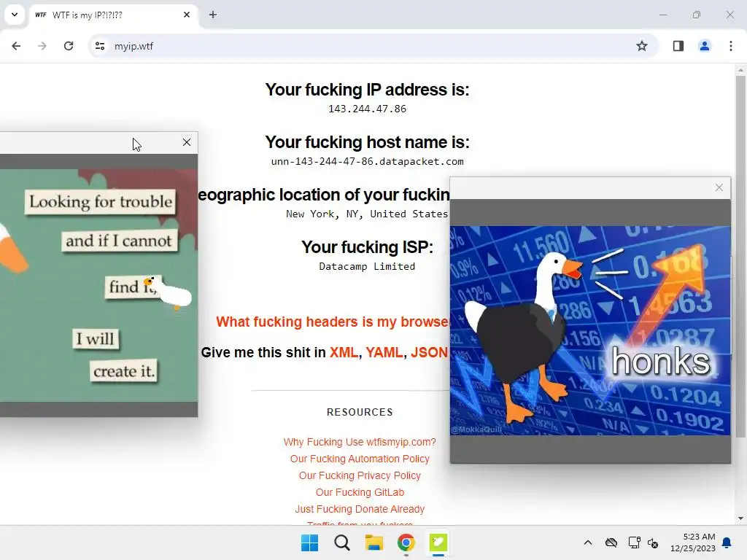
Task: Click the IP address 143.244.47.86
Action: [x=367, y=109]
